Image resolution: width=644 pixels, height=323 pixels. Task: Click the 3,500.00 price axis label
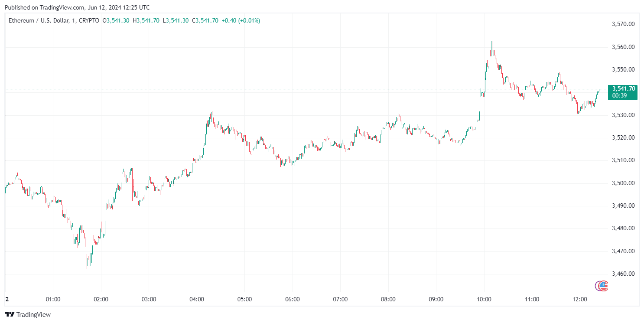coord(623,183)
